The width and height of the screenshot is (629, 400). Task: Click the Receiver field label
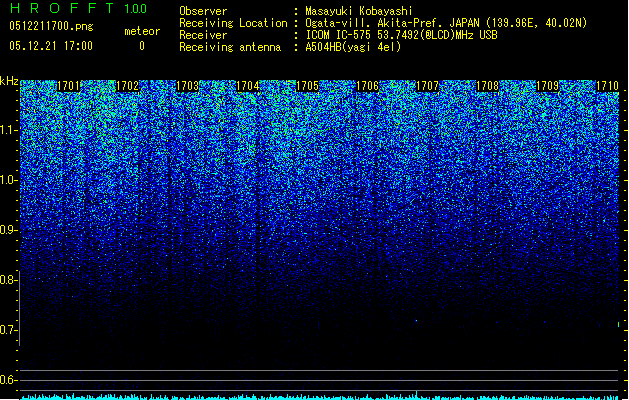click(x=203, y=35)
